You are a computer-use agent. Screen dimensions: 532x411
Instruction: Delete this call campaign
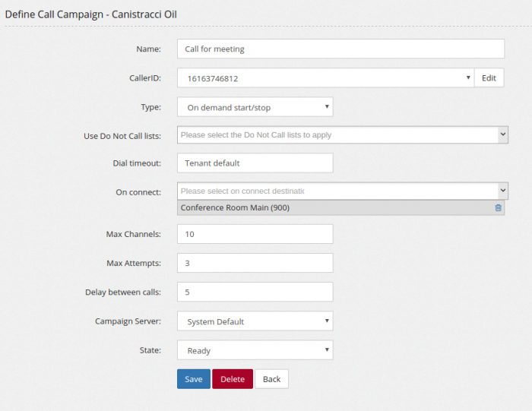pyautogui.click(x=233, y=379)
